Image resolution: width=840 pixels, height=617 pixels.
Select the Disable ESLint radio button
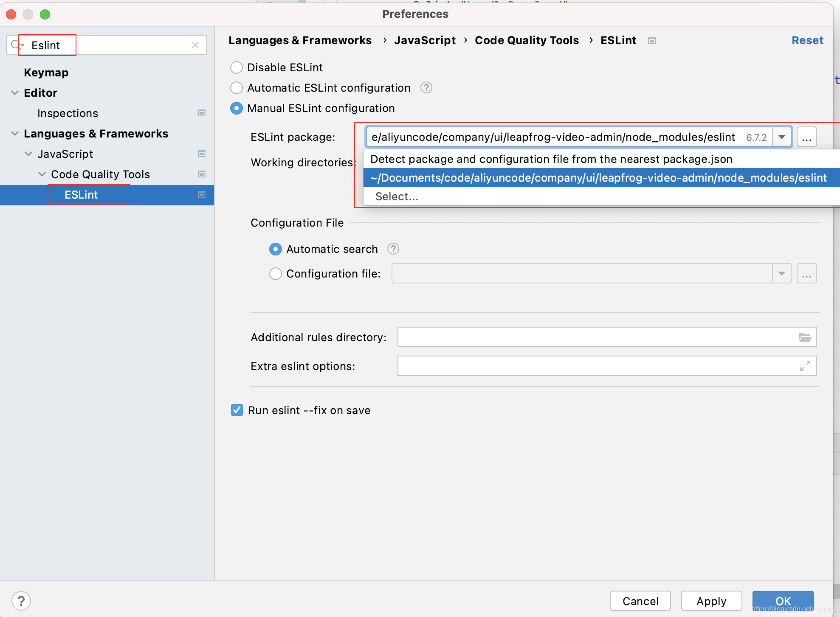coord(237,67)
